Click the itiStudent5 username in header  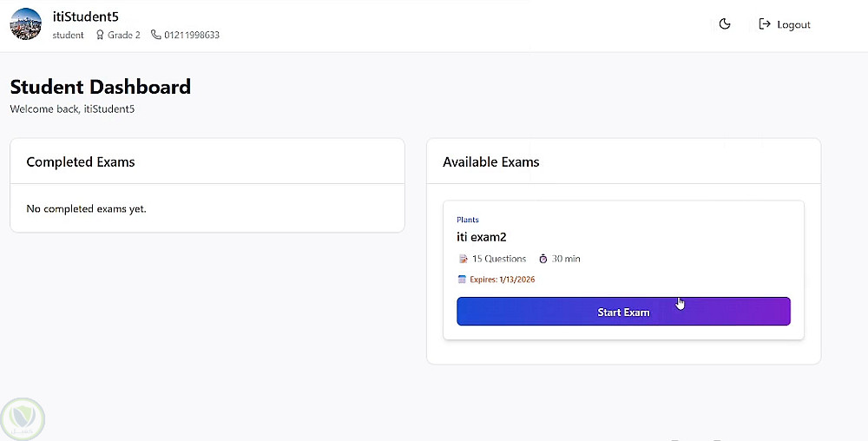pyautogui.click(x=86, y=16)
